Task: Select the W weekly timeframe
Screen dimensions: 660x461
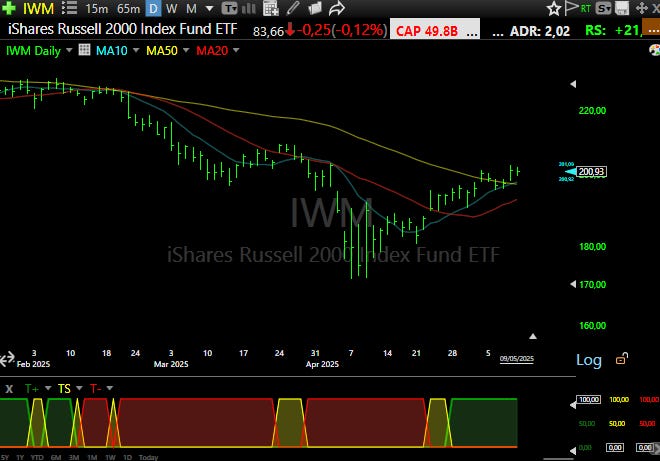Action: point(171,8)
